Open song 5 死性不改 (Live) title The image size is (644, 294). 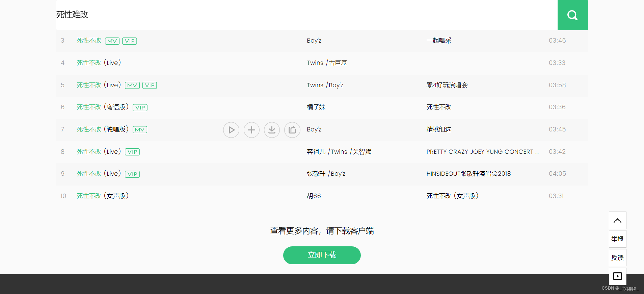[x=99, y=85]
